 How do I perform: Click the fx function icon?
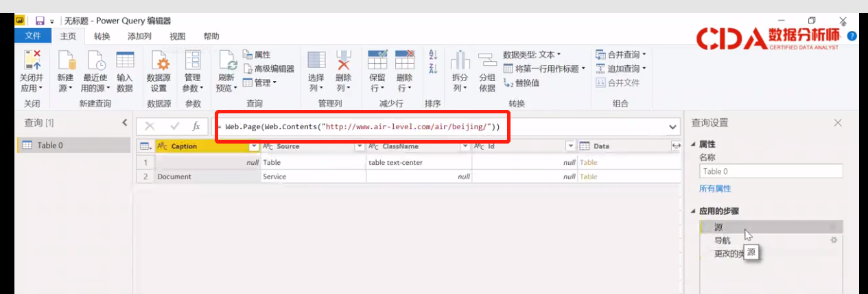196,126
